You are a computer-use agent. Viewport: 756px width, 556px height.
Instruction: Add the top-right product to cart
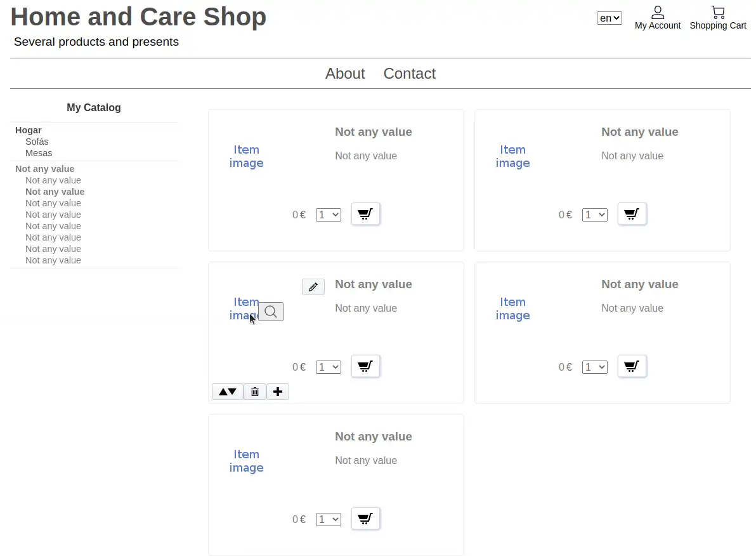click(632, 214)
